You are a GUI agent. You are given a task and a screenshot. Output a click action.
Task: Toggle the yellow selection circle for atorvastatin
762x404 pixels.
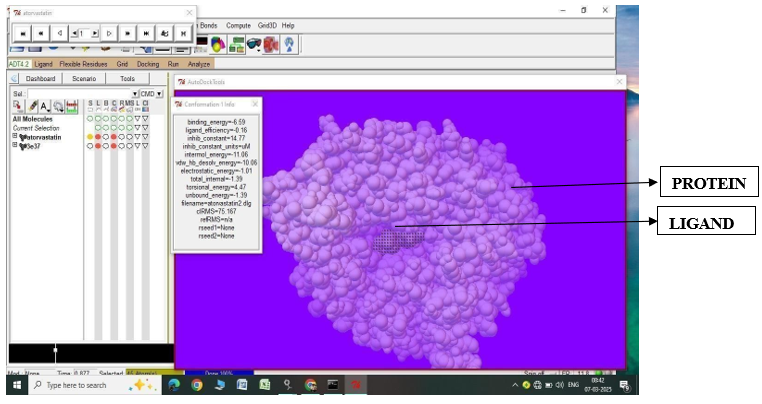pyautogui.click(x=90, y=136)
